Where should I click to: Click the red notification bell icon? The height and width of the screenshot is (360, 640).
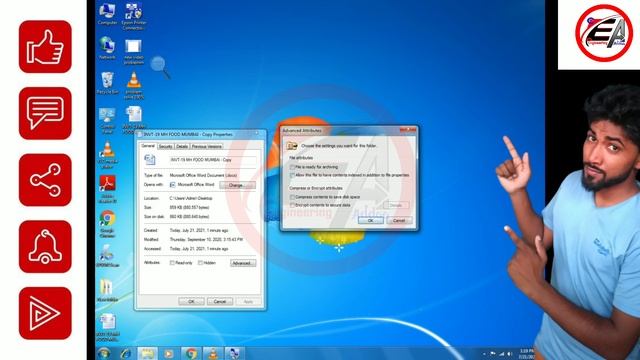[x=45, y=247]
